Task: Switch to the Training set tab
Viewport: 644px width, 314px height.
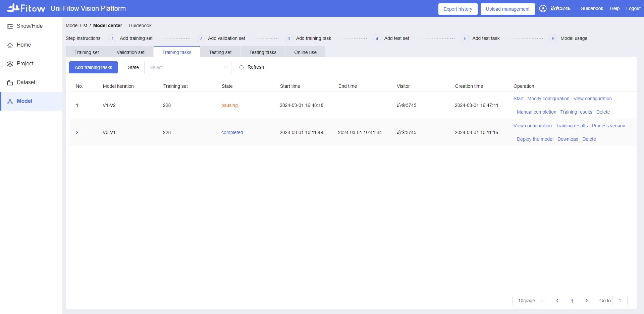Action: pyautogui.click(x=87, y=52)
